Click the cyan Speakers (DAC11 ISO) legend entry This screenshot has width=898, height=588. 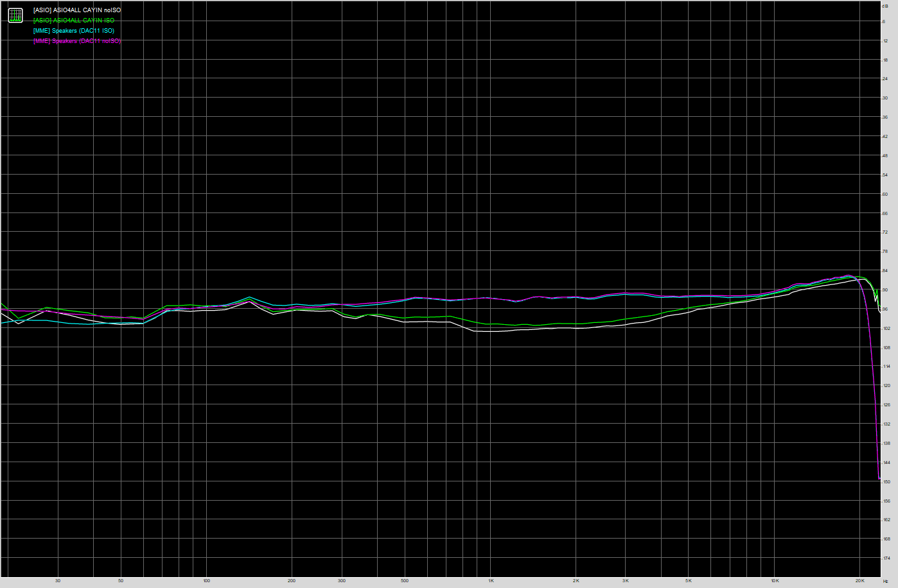pyautogui.click(x=73, y=31)
